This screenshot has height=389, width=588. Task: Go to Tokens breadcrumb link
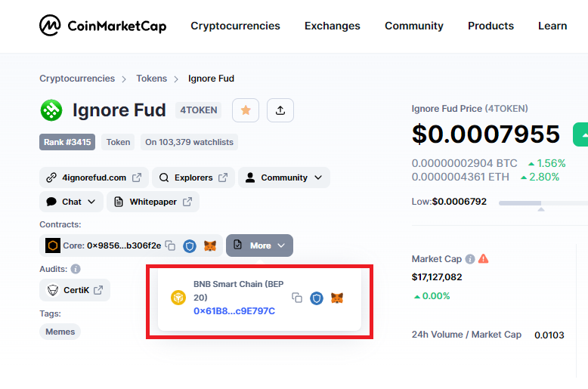151,79
